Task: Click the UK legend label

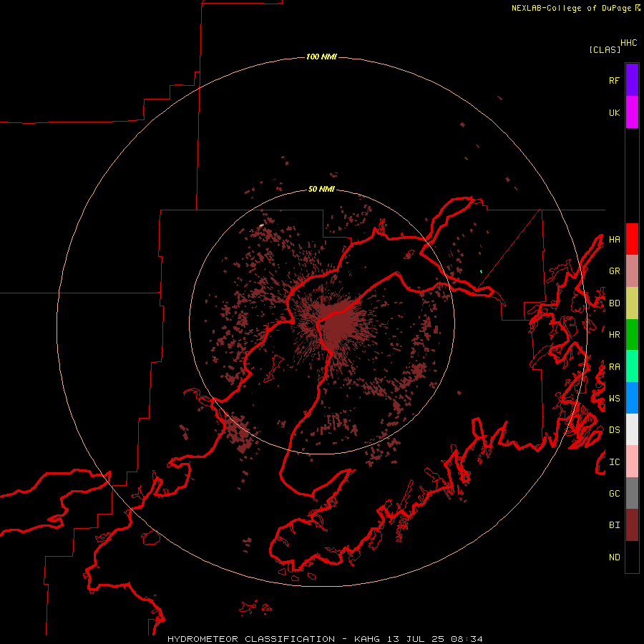Action: click(614, 112)
